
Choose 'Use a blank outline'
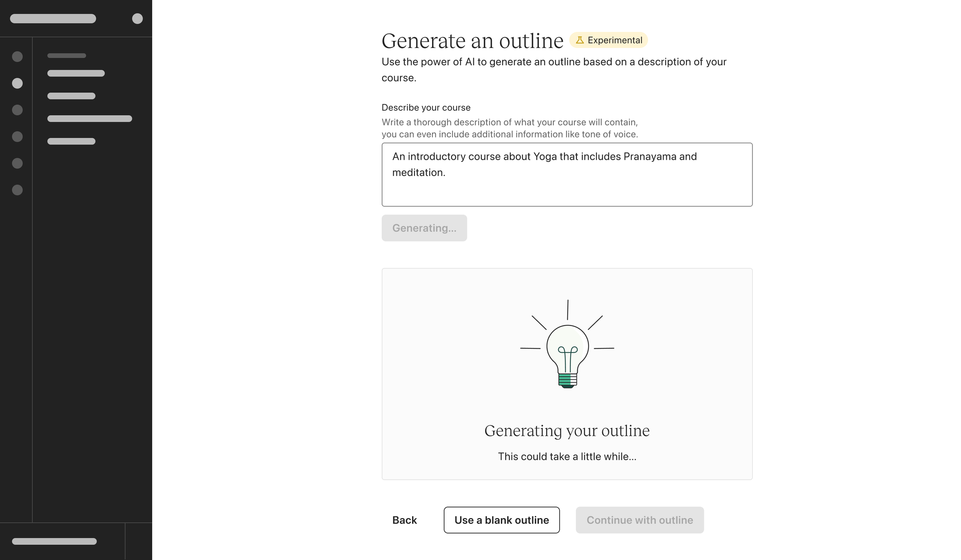[x=501, y=520]
